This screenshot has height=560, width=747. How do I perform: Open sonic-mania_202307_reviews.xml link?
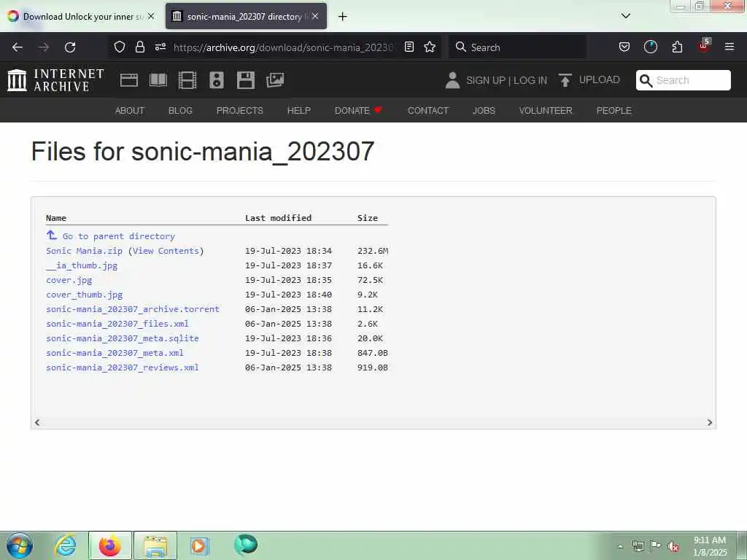pos(123,367)
